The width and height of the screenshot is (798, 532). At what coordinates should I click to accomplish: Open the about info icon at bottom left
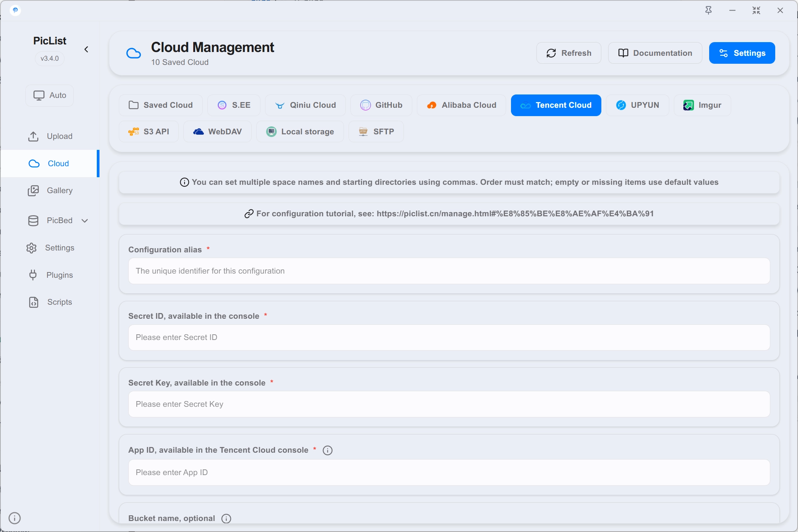point(14,518)
